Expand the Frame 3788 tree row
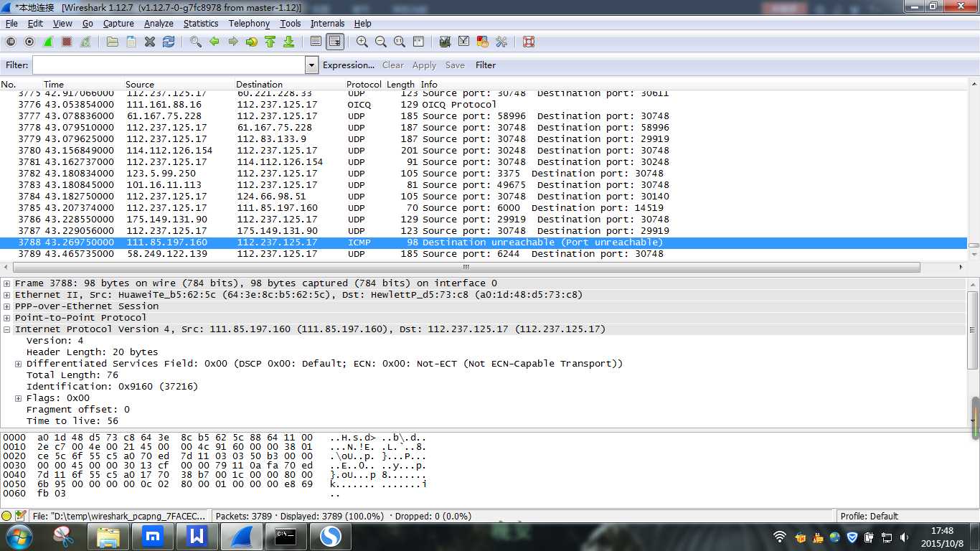 (x=7, y=283)
